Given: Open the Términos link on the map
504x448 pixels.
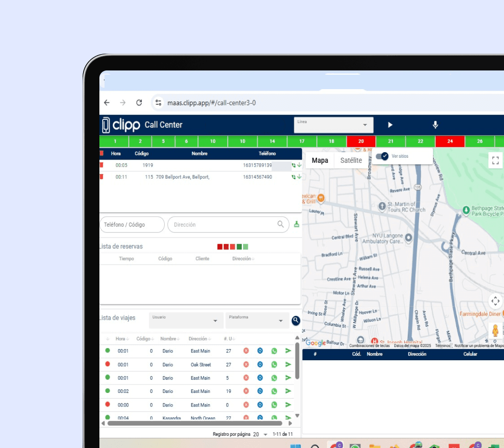Looking at the screenshot, I should 442,346.
